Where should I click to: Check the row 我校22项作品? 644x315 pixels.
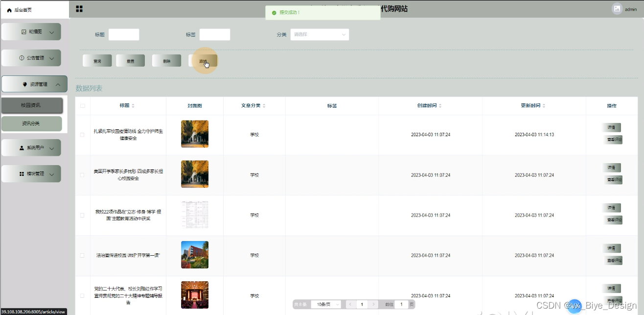click(x=82, y=215)
